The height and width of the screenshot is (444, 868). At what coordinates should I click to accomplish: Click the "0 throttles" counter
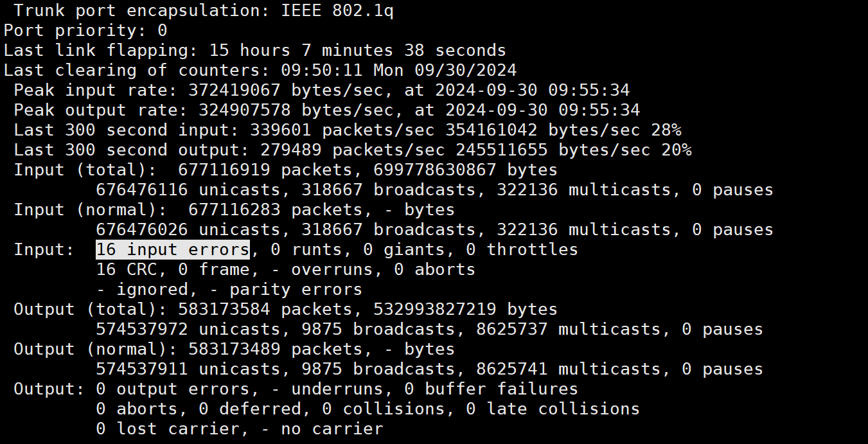pos(522,249)
